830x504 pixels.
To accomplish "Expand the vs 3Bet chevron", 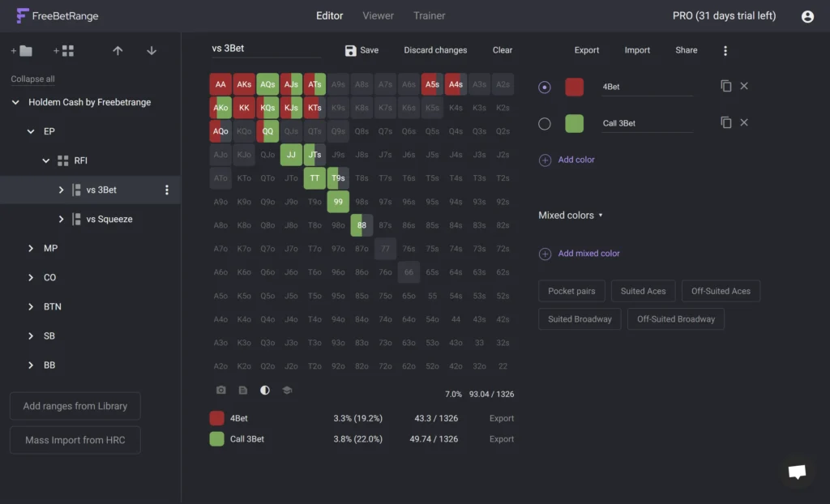I will 61,190.
